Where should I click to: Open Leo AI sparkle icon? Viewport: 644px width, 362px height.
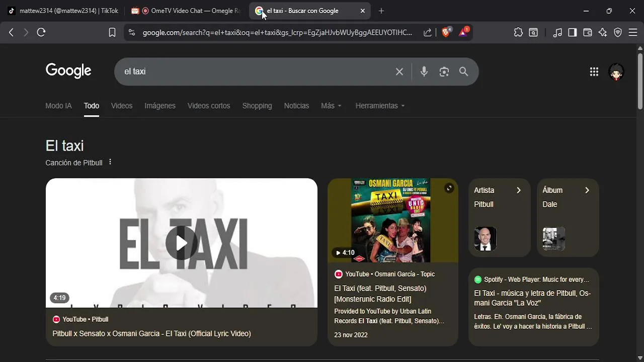click(x=603, y=32)
